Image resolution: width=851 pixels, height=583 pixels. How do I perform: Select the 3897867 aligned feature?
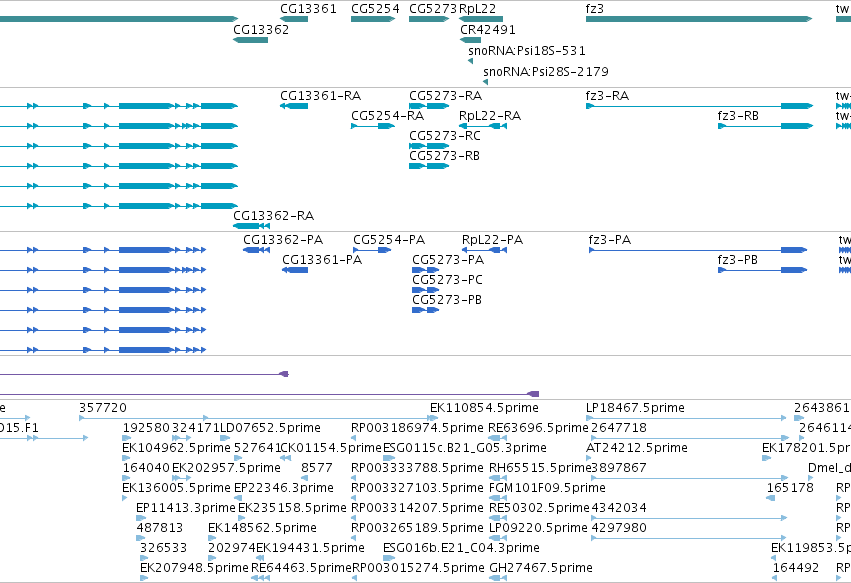689,478
